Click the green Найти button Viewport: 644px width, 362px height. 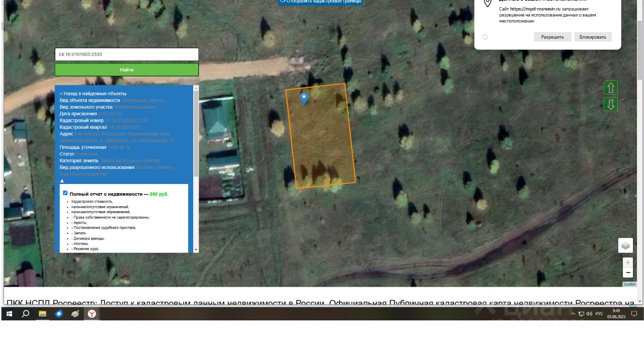pyautogui.click(x=127, y=70)
